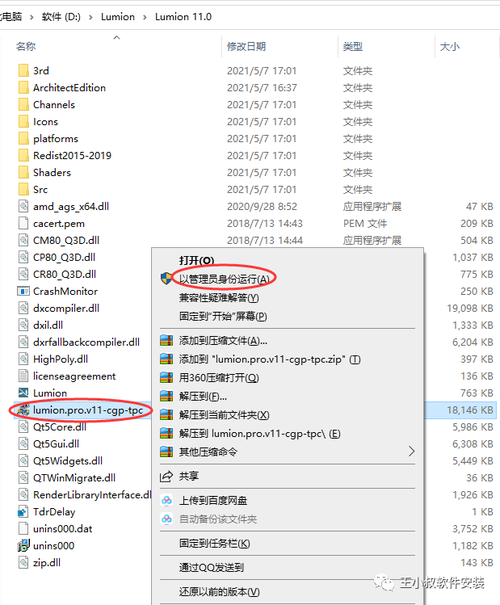Open breadcrumb chevron after 软件 (D:)
The width and height of the screenshot is (500, 605).
(91, 17)
